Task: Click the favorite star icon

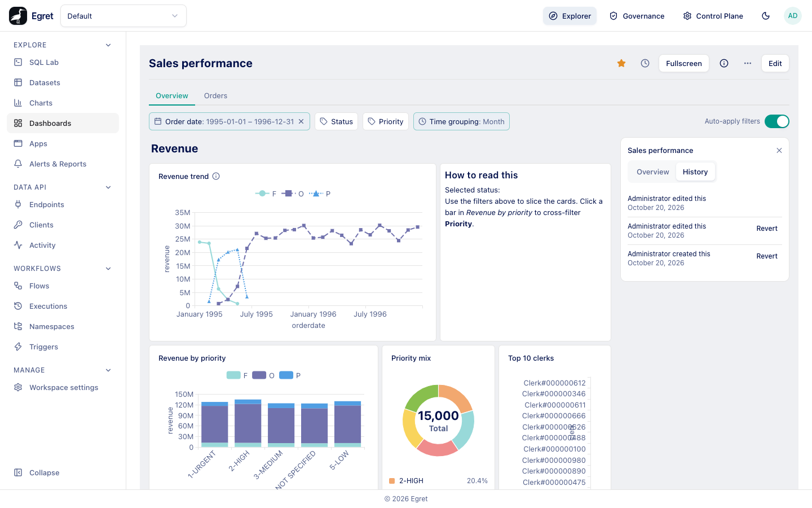Action: click(x=621, y=63)
